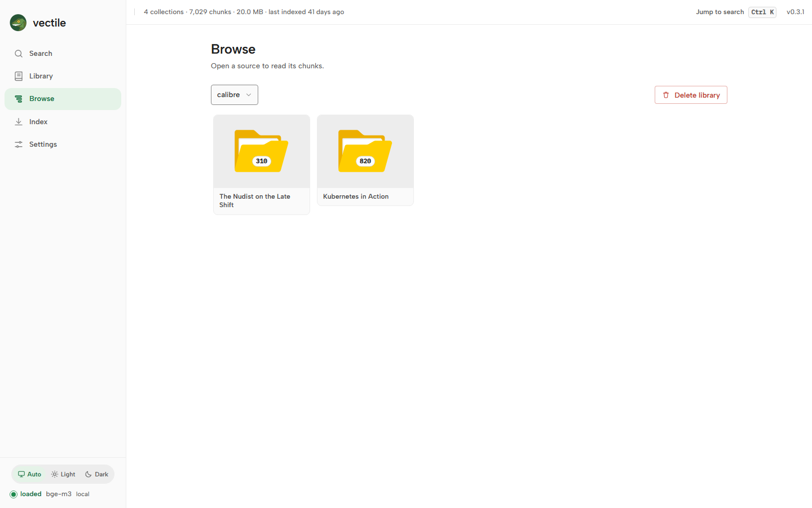812x508 pixels.
Task: Click the loaded model status indicator
Action: point(14,494)
